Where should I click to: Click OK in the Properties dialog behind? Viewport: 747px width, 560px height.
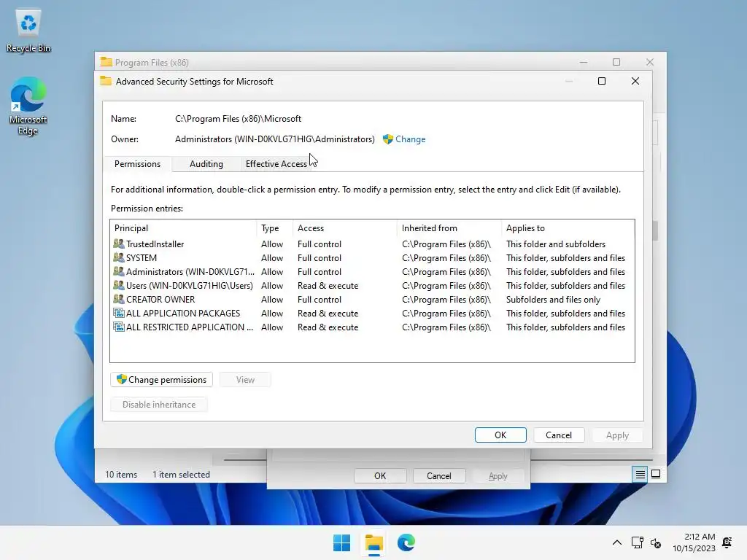(379, 475)
